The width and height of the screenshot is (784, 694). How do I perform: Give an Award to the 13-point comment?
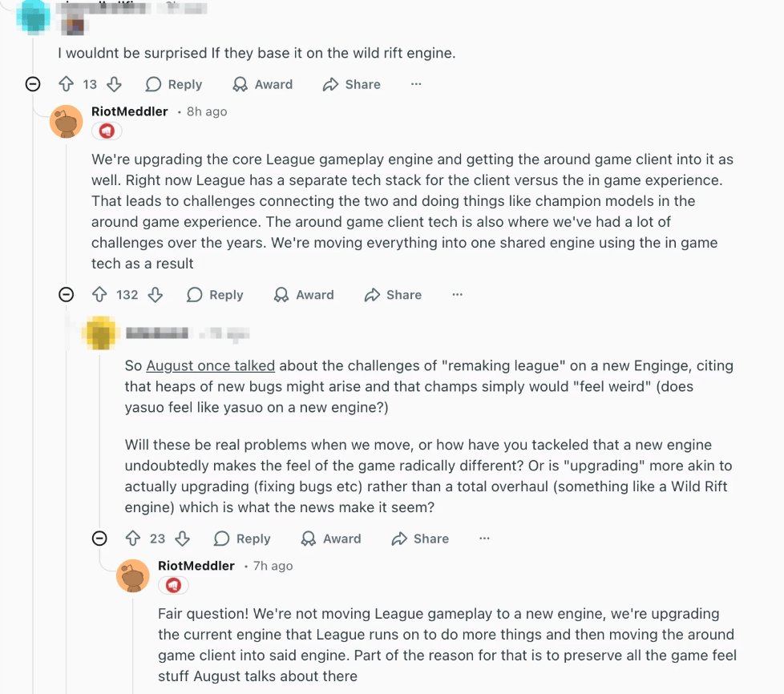coord(262,84)
